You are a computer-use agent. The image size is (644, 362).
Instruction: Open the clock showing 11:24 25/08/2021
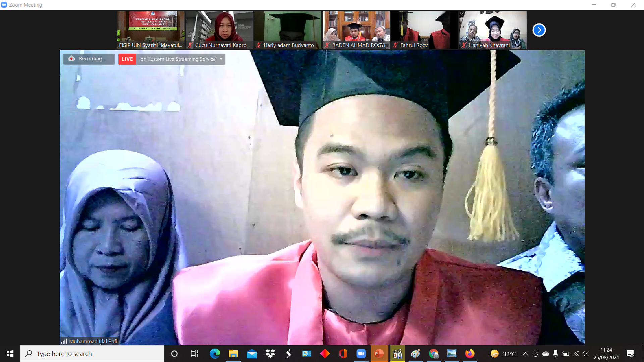click(606, 354)
